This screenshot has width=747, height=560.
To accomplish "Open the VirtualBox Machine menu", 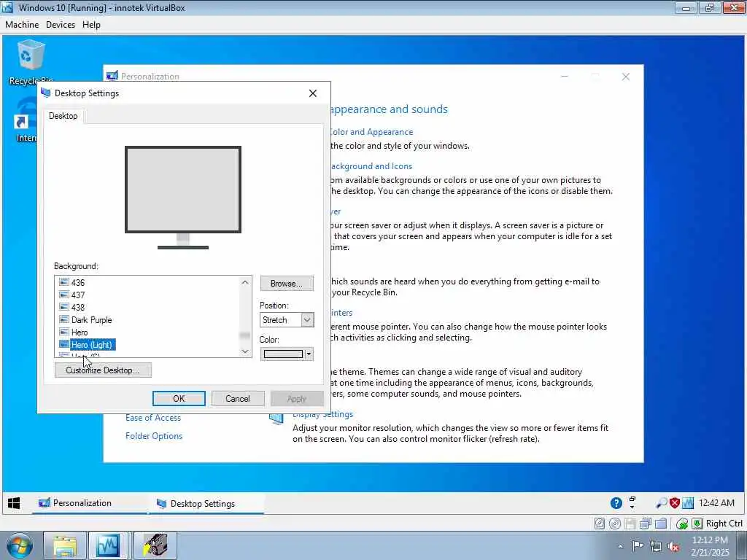I will click(x=22, y=25).
